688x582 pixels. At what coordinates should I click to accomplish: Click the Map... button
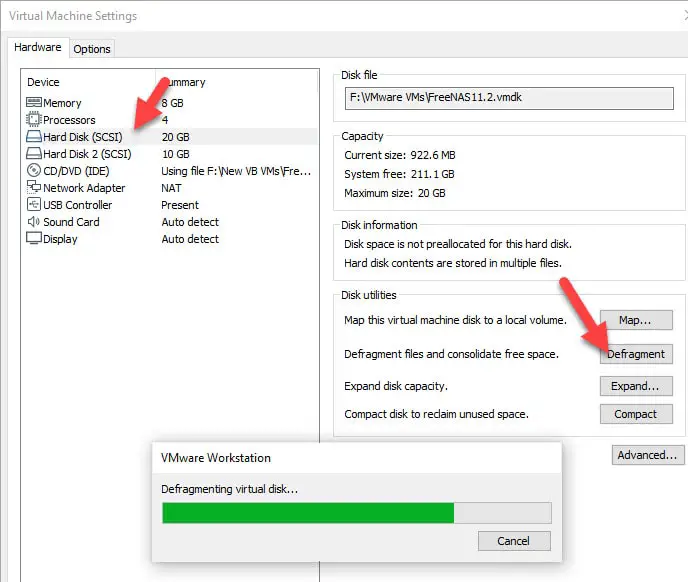coord(636,320)
